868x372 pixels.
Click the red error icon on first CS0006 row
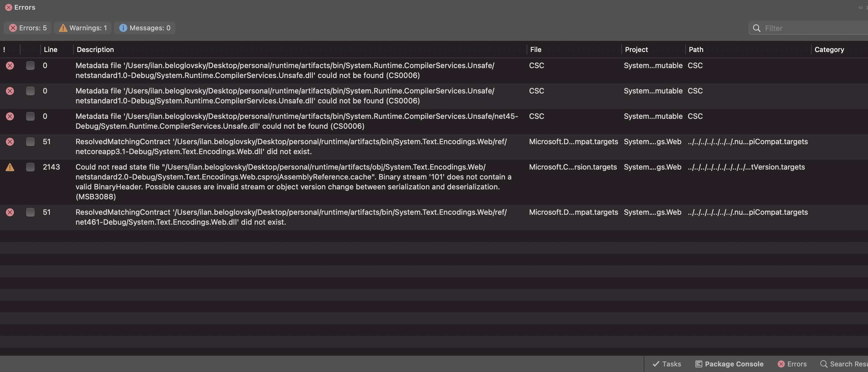tap(10, 66)
